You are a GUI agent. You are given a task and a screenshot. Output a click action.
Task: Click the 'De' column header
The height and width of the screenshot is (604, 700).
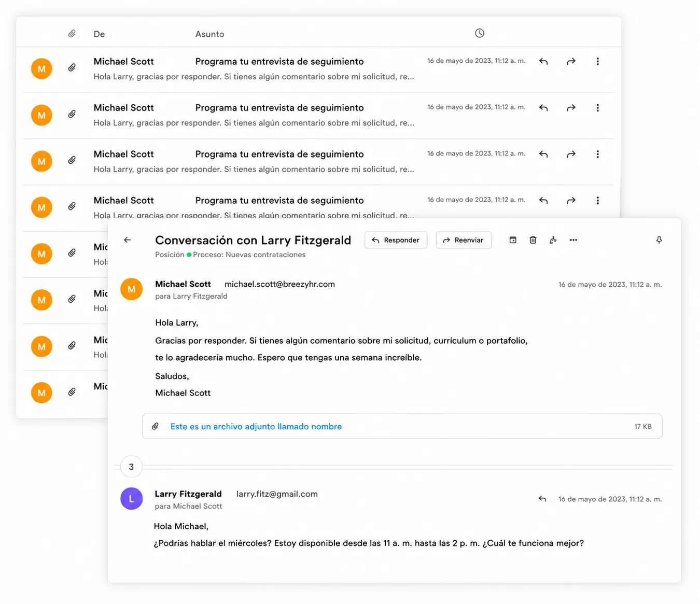[x=99, y=34]
